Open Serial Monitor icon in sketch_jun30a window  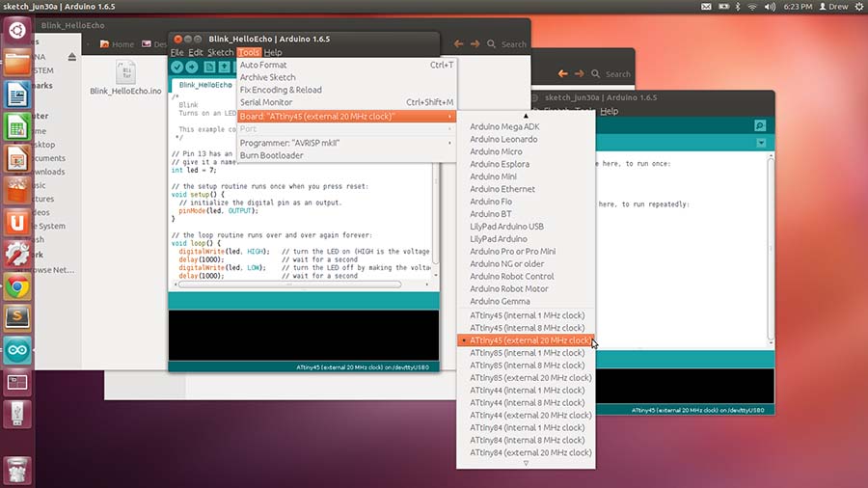coord(760,125)
